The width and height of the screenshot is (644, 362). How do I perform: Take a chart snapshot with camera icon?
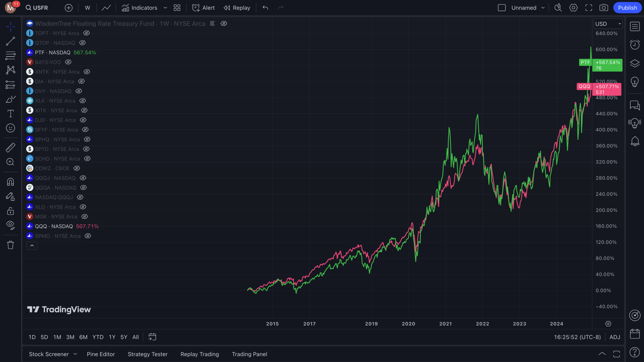[x=604, y=8]
